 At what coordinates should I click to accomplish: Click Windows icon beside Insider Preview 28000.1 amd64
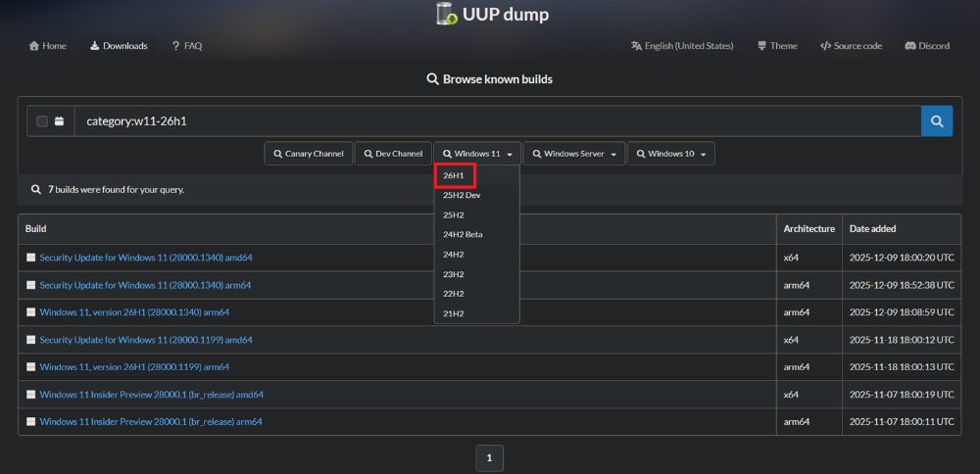(x=30, y=395)
